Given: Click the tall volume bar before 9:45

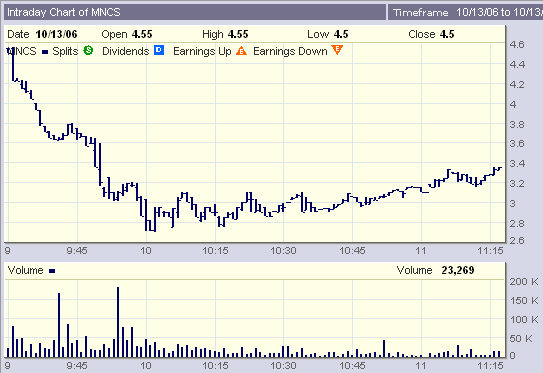Looking at the screenshot, I should coord(59,325).
